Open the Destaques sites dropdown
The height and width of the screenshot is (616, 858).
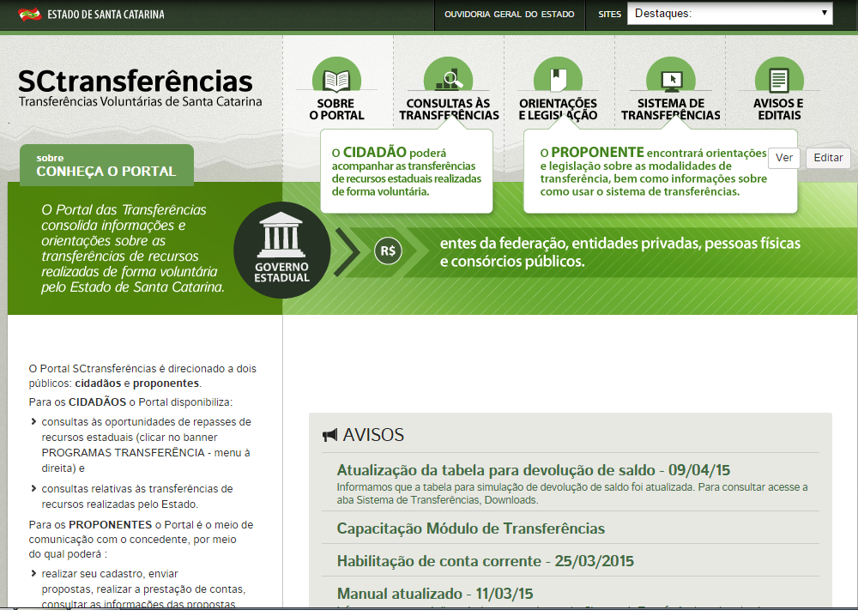(x=730, y=14)
